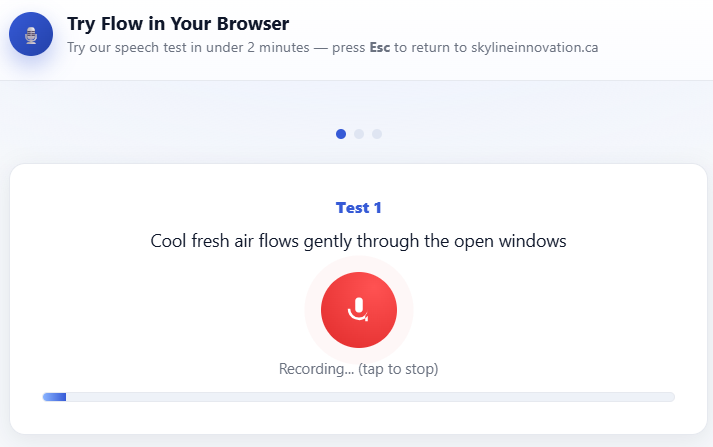Click the "Test 1" heading
Image resolution: width=713 pixels, height=447 pixels.
pyautogui.click(x=359, y=208)
